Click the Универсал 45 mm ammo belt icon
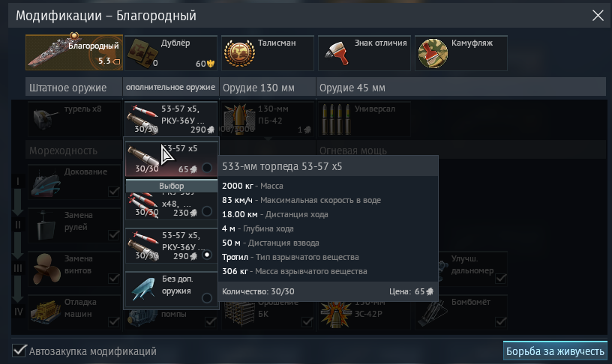 pyautogui.click(x=337, y=118)
